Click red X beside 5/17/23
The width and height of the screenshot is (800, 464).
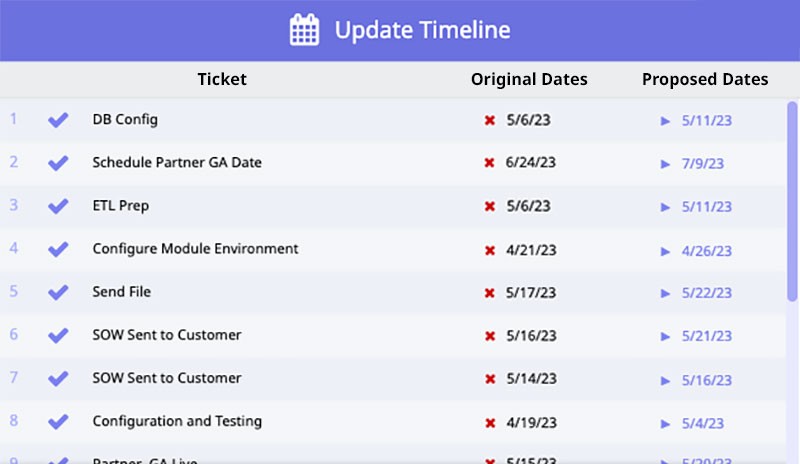(x=489, y=293)
